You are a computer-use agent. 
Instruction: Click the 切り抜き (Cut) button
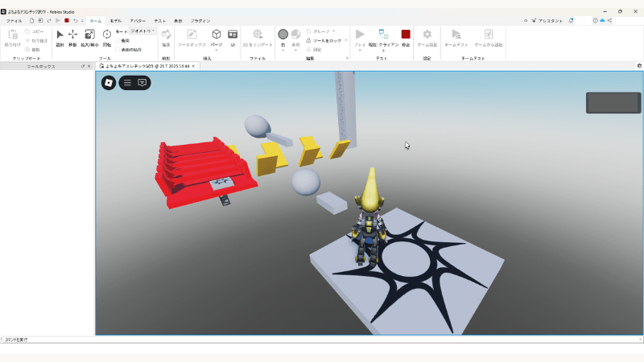click(36, 41)
